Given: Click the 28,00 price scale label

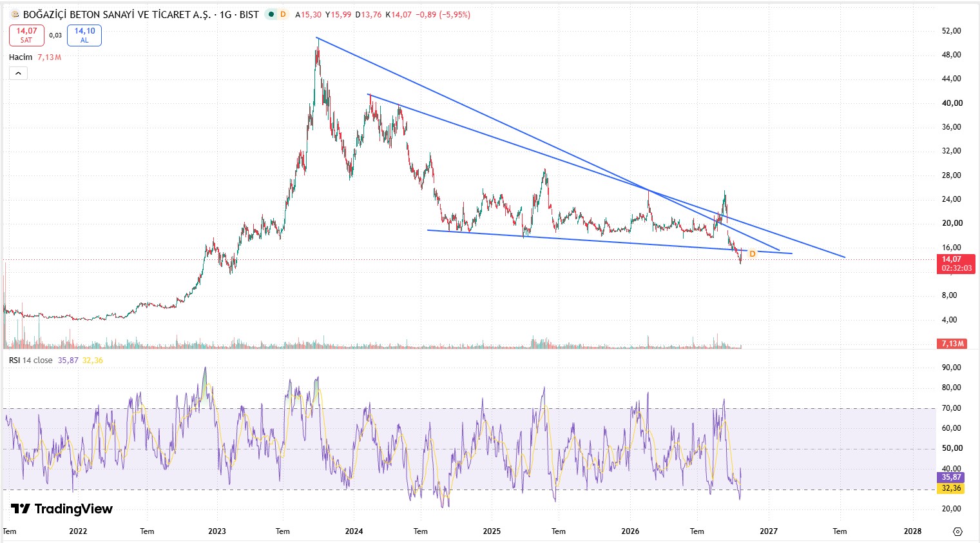Looking at the screenshot, I should (951, 175).
